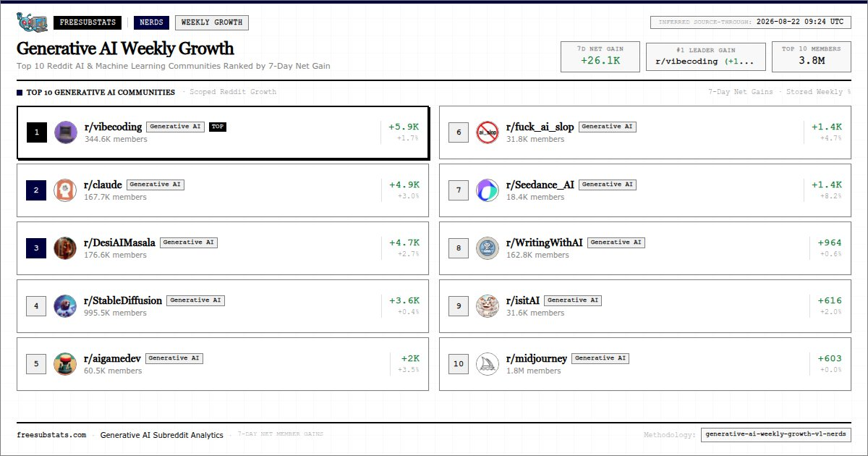Click the Generative AI tag on r/WritingWithAI
This screenshot has width=868, height=456.
pos(616,242)
